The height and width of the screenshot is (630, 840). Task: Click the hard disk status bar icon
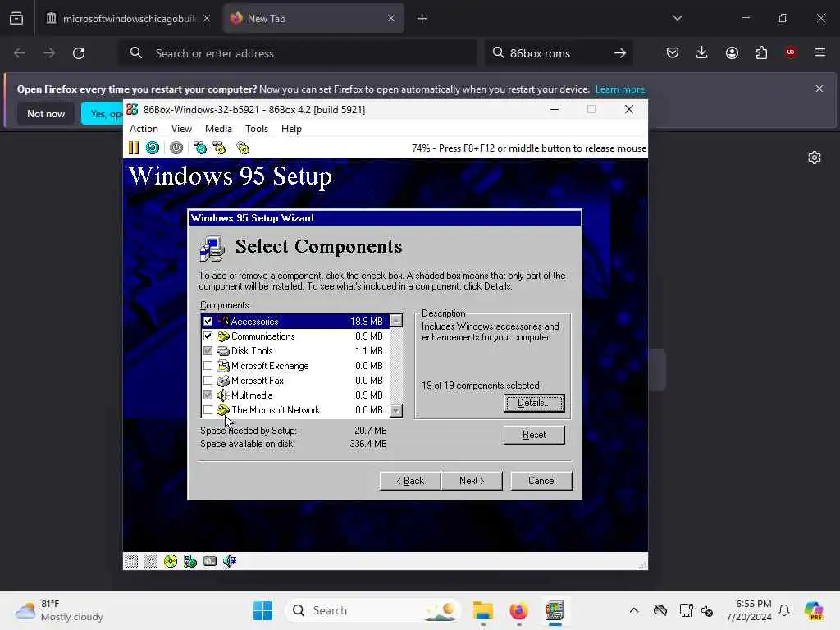tap(210, 561)
